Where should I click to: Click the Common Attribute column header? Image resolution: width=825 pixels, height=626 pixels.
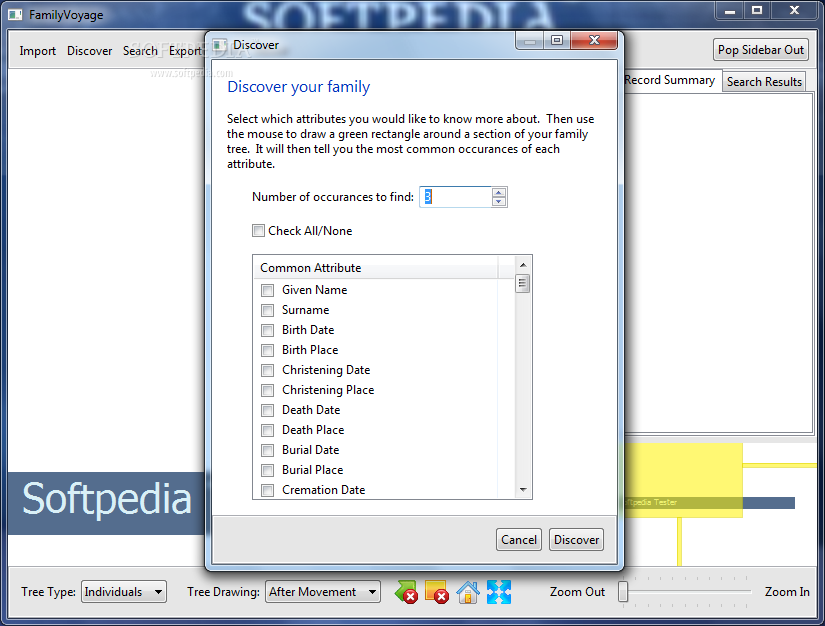[376, 268]
